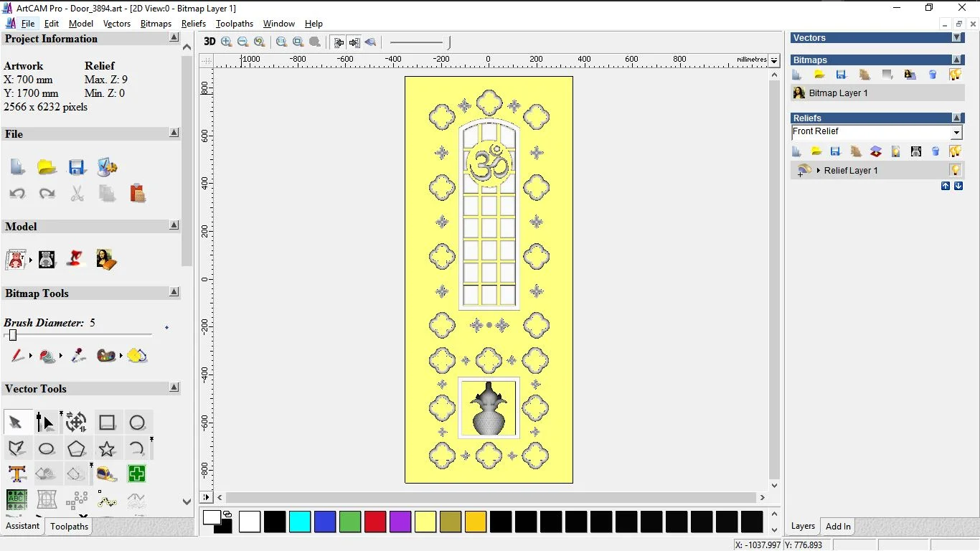Image resolution: width=980 pixels, height=551 pixels.
Task: Open the Front Relief dropdown
Action: tap(956, 133)
